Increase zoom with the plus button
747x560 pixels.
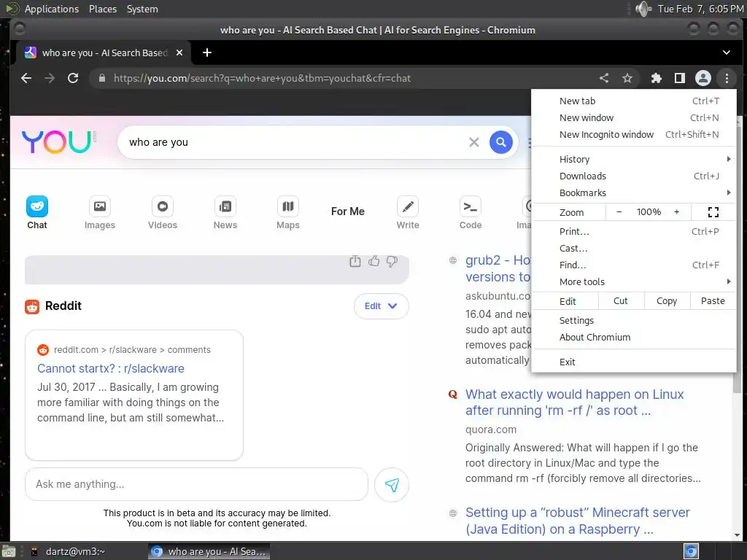tap(676, 212)
